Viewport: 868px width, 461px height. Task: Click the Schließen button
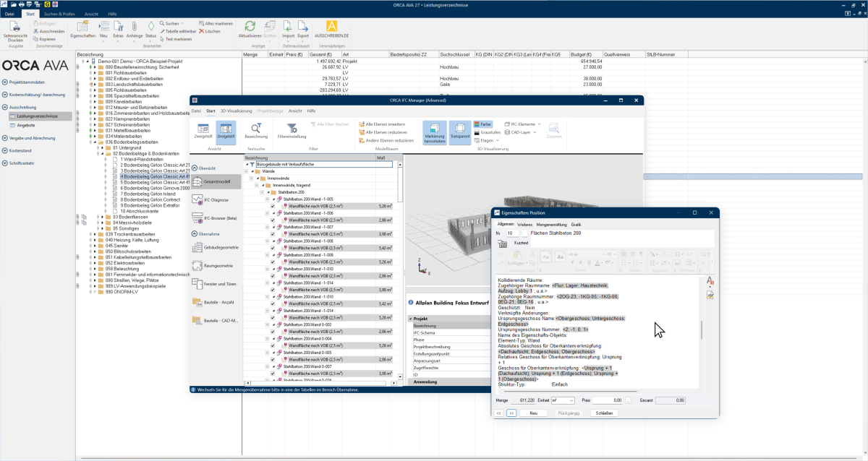click(x=604, y=413)
